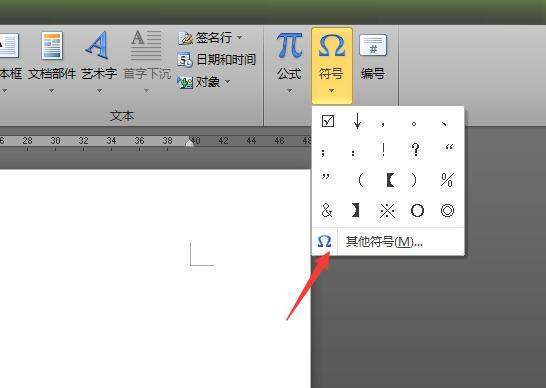Expand the 对象 dropdown arrow

pyautogui.click(x=227, y=82)
